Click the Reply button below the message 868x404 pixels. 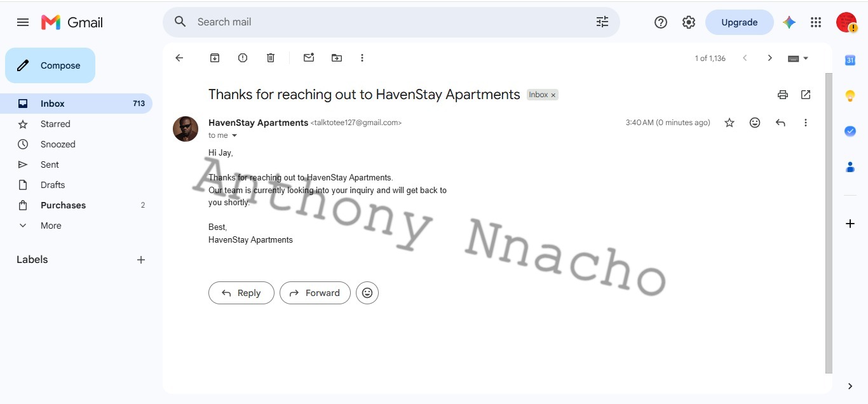[x=241, y=293]
